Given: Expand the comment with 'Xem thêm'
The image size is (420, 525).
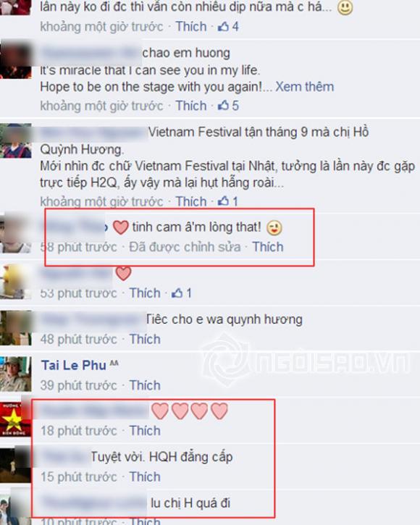Looking at the screenshot, I should (x=304, y=87).
